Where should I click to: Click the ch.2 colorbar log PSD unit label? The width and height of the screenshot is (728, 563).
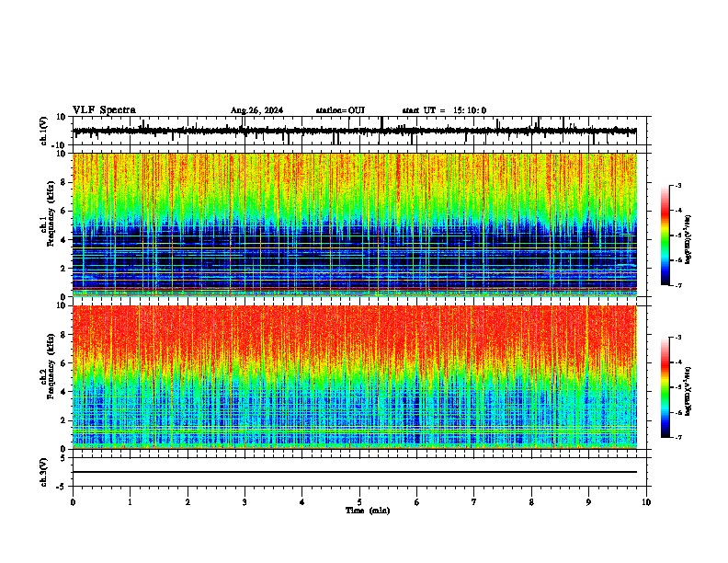pos(688,391)
